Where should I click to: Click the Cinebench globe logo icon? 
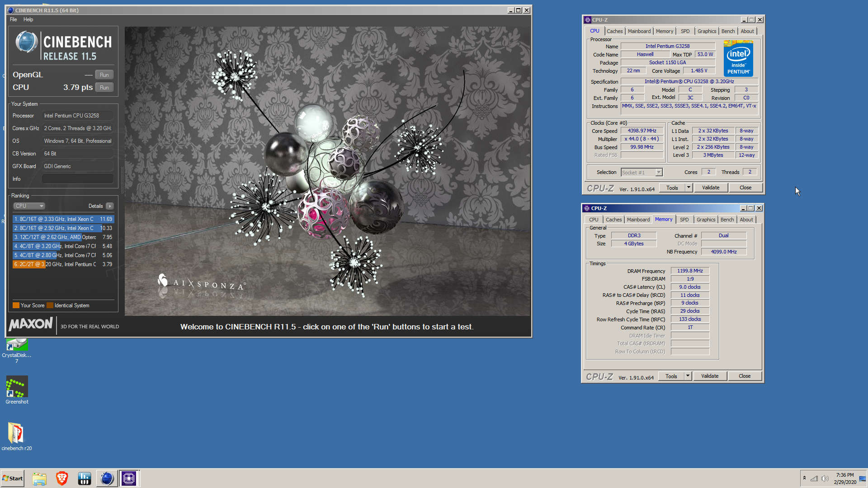26,42
